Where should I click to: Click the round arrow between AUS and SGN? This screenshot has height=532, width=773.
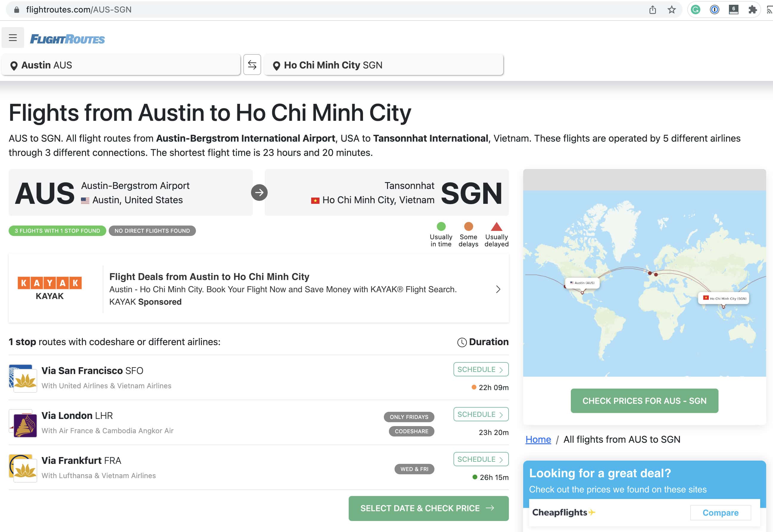tap(259, 192)
